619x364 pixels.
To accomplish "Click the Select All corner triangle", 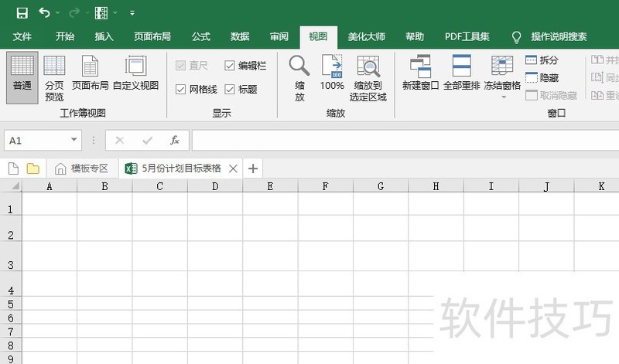I will pyautogui.click(x=15, y=185).
